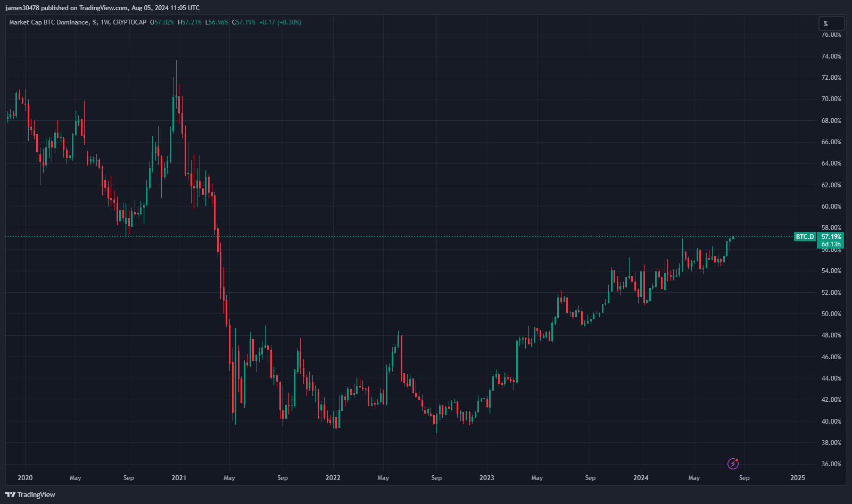Click the 60.00% price scale label
The height and width of the screenshot is (504, 852).
[x=831, y=206]
